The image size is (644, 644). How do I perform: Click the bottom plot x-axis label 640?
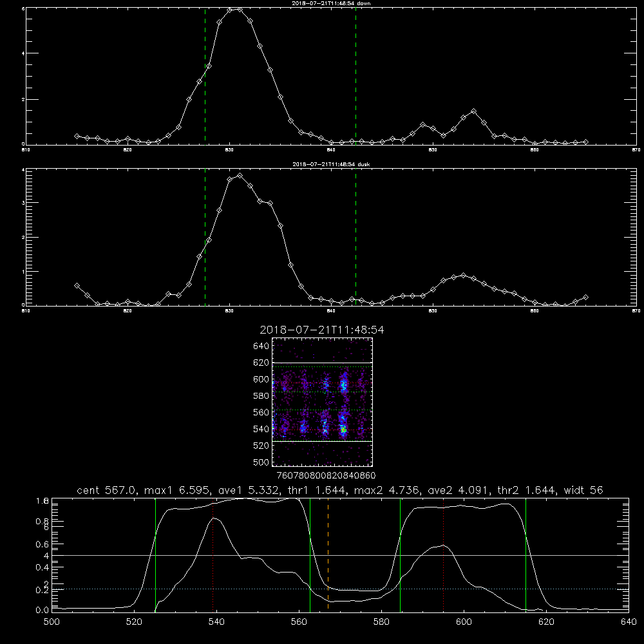629,622
